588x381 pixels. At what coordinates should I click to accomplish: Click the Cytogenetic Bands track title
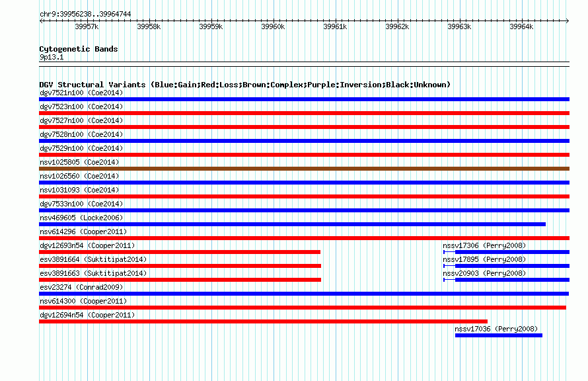point(79,49)
